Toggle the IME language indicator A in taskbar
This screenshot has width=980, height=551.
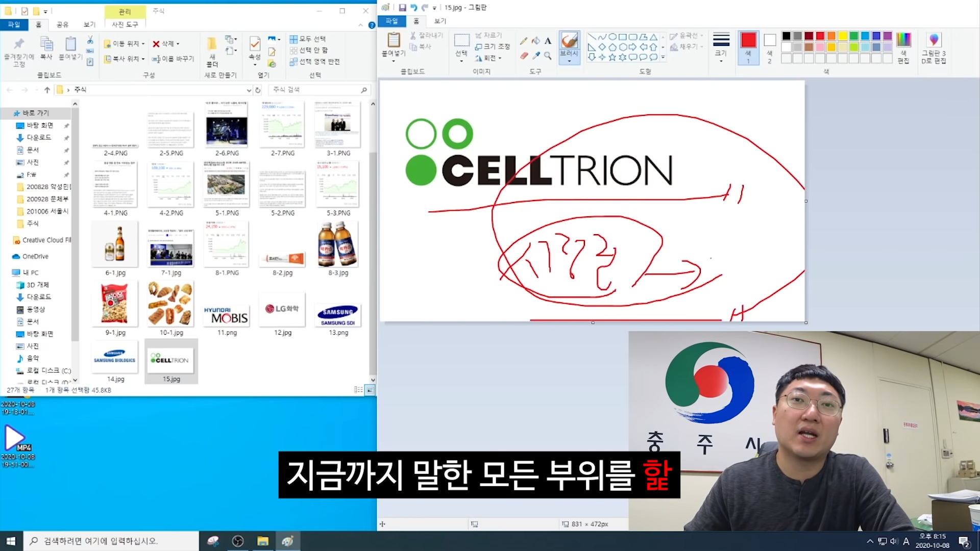tap(906, 541)
